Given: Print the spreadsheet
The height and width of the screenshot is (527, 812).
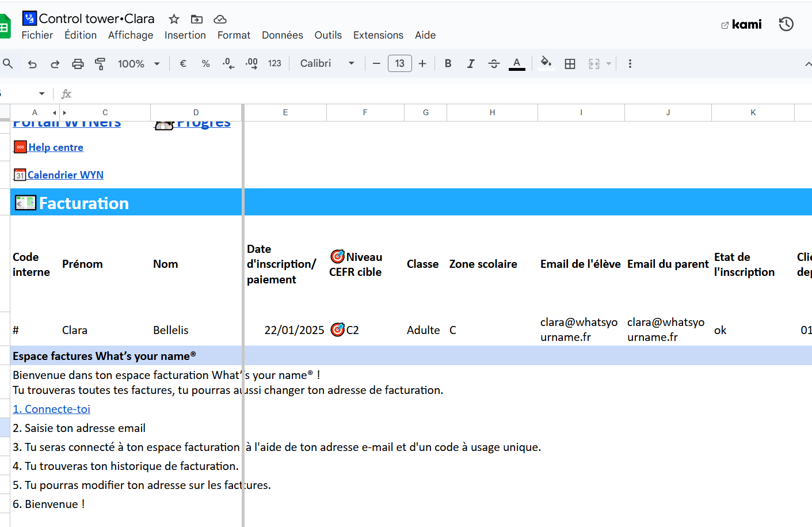Looking at the screenshot, I should (78, 64).
